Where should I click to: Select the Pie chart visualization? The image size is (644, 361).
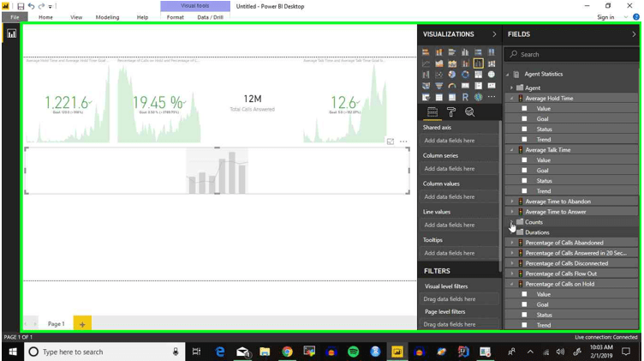(x=452, y=75)
